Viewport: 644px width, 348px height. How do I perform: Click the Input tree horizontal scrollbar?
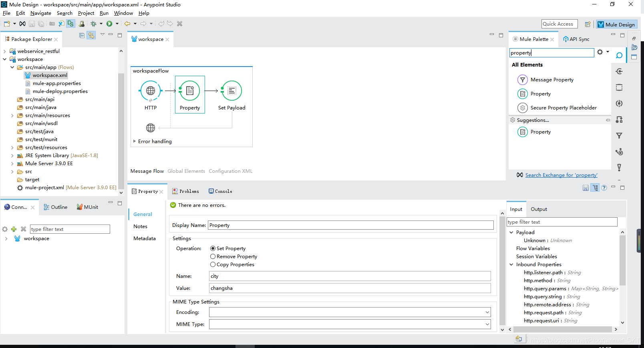(x=563, y=329)
